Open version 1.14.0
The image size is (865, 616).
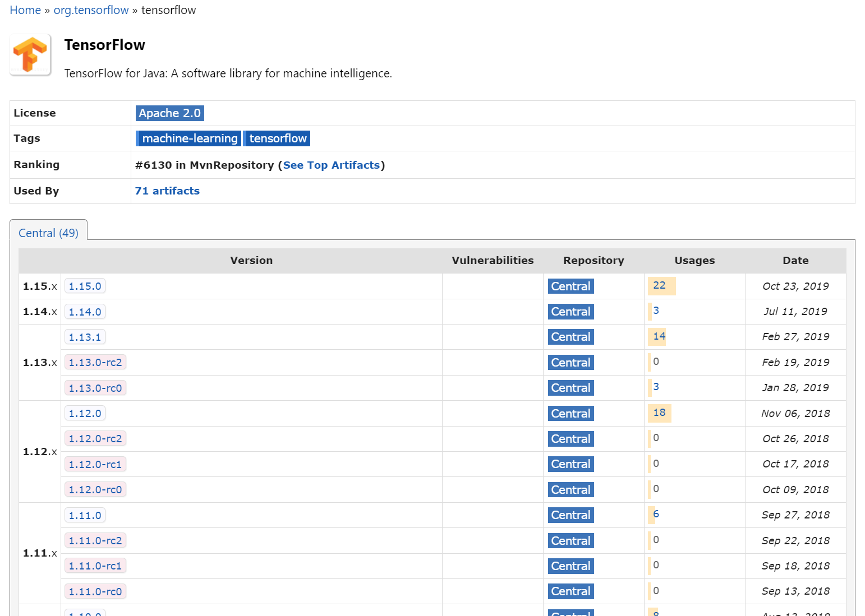pyautogui.click(x=85, y=312)
